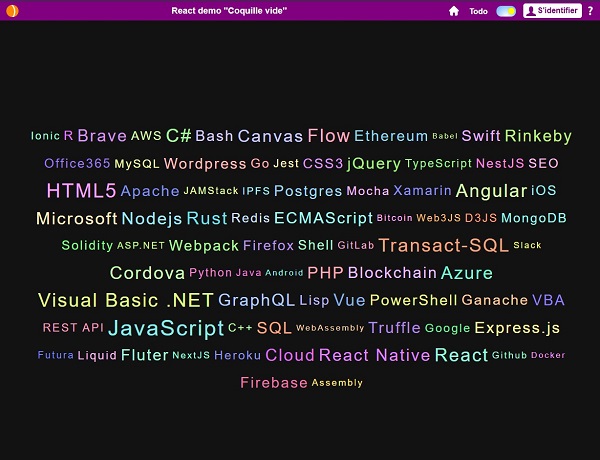The image size is (600, 460).
Task: Click the Swift tag
Action: [481, 136]
